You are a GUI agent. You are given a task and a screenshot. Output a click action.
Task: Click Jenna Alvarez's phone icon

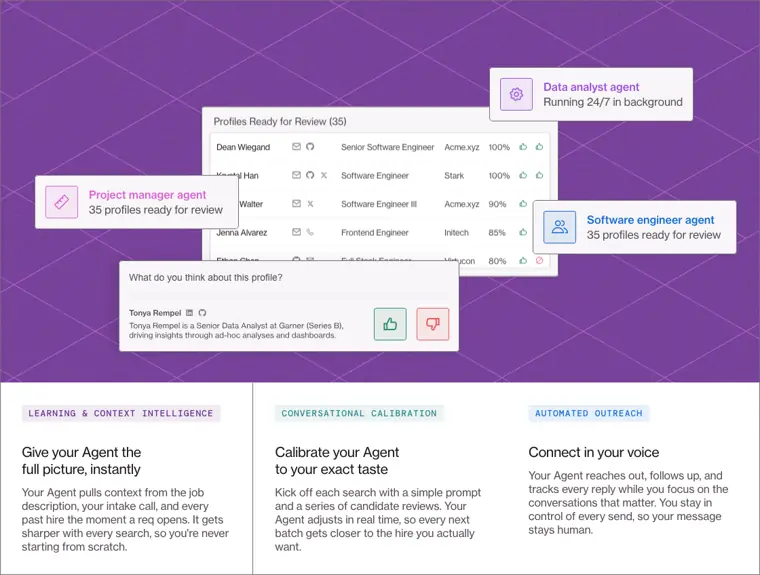click(310, 232)
